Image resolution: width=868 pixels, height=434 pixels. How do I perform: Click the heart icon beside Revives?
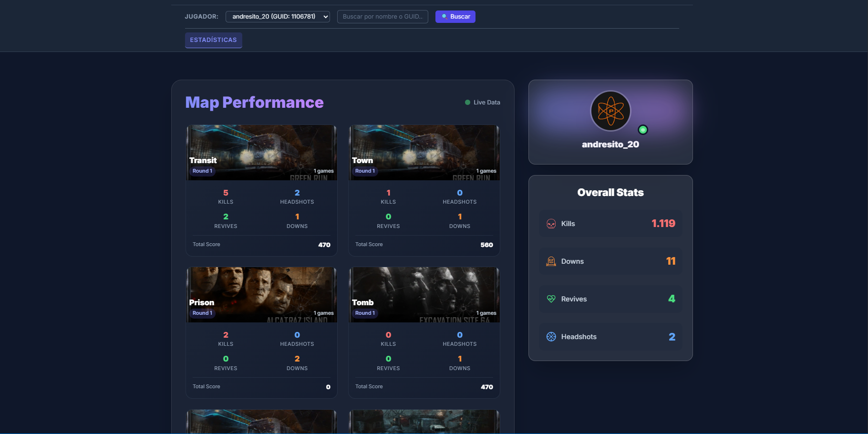tap(551, 299)
